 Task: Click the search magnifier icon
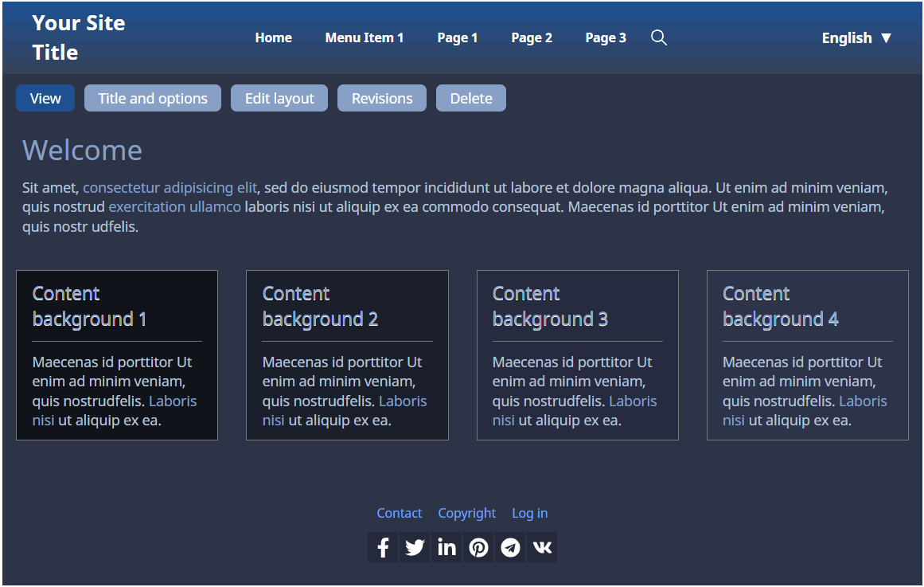tap(658, 37)
